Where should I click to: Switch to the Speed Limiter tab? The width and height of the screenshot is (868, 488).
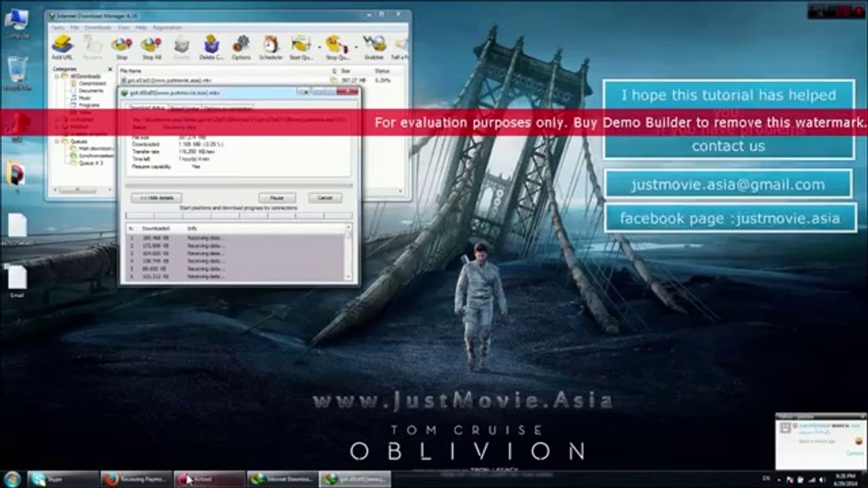coord(184,107)
